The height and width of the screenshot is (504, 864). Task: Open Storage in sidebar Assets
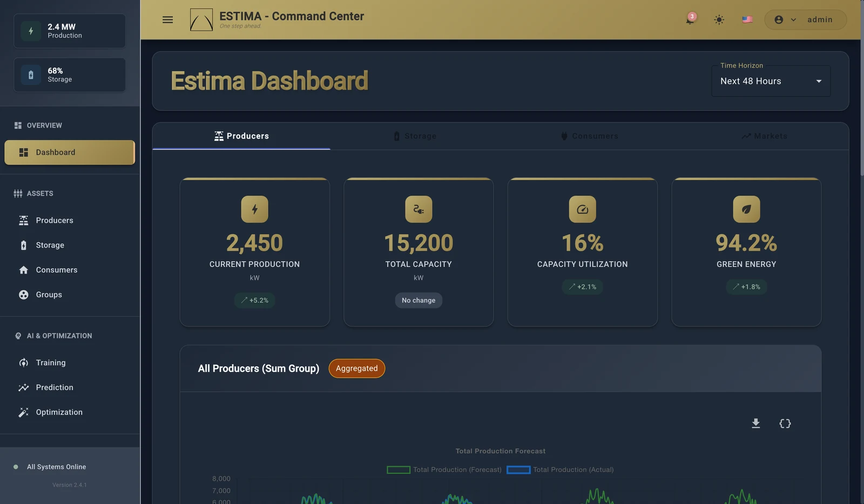[x=70, y=245]
